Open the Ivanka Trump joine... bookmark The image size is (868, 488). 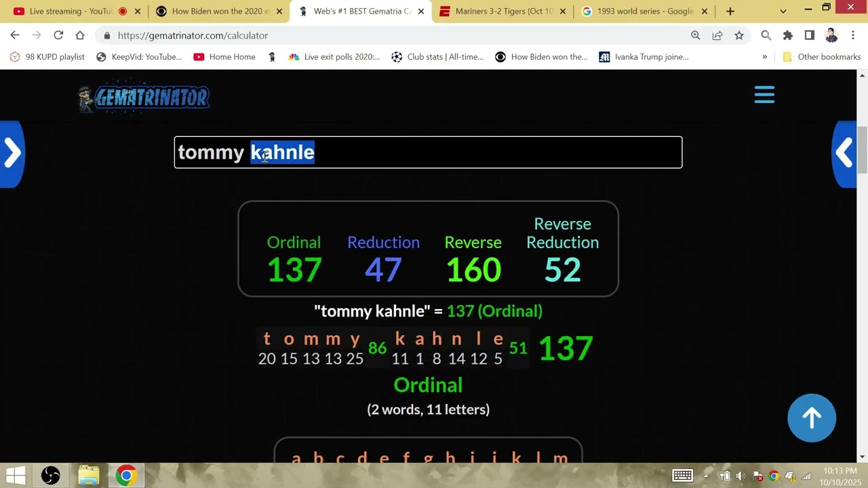click(x=644, y=57)
